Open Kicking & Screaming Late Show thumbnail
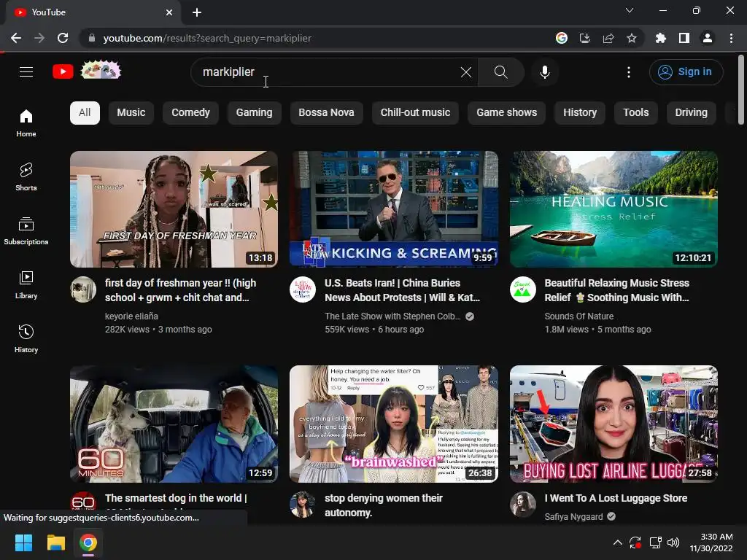Screen dimensions: 747x560 [394, 209]
